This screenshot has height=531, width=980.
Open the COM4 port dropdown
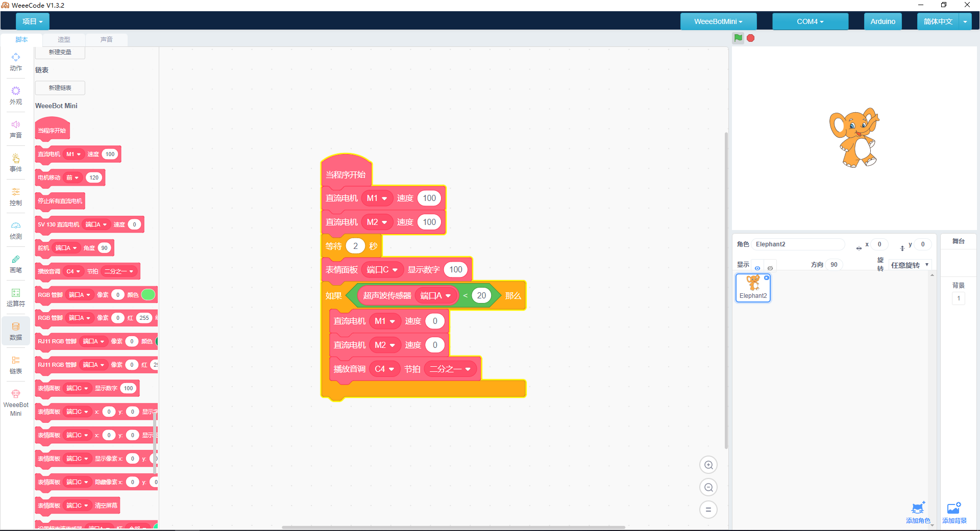tap(810, 21)
